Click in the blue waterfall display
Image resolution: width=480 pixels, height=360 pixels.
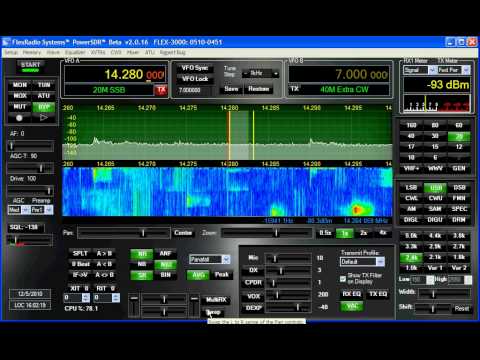[227, 192]
